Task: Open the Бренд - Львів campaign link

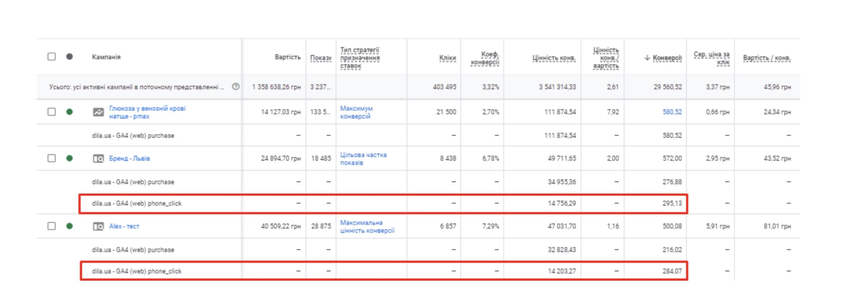Action: (x=129, y=158)
